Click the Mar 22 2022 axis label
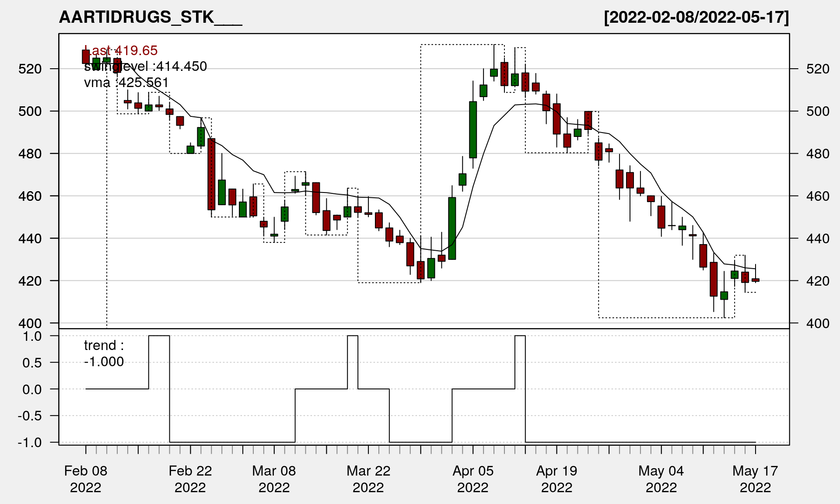Image resolution: width=840 pixels, height=504 pixels. (368, 479)
